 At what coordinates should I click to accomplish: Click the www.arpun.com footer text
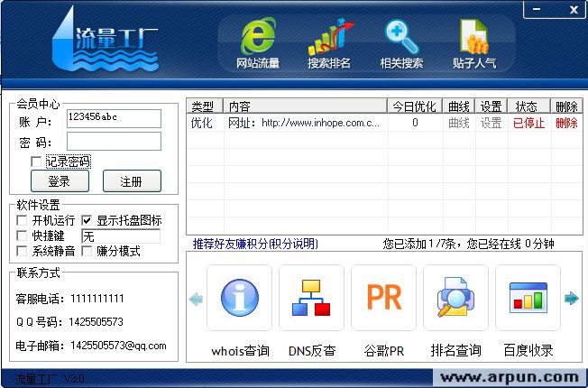tap(510, 377)
